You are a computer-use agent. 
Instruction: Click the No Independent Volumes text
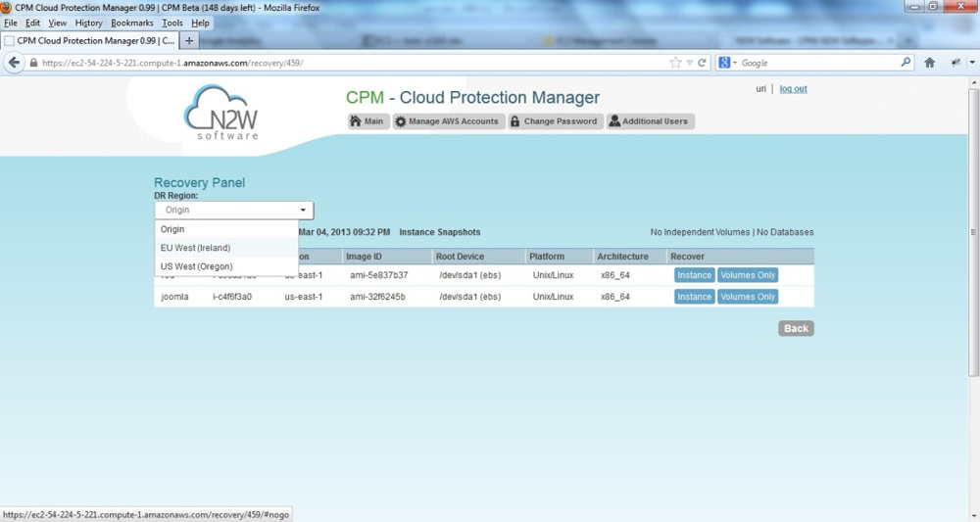[700, 232]
